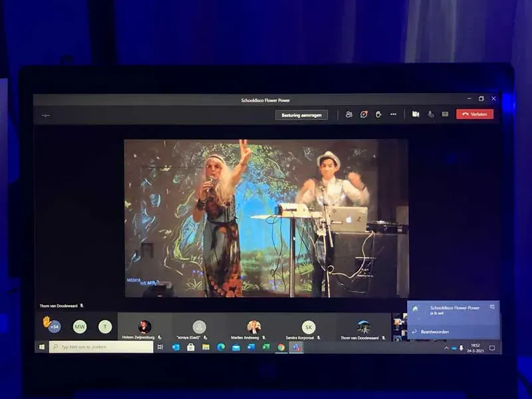Image resolution: width=532 pixels, height=399 pixels.
Task: Click the Teams icon in the taskbar
Action: (x=297, y=347)
